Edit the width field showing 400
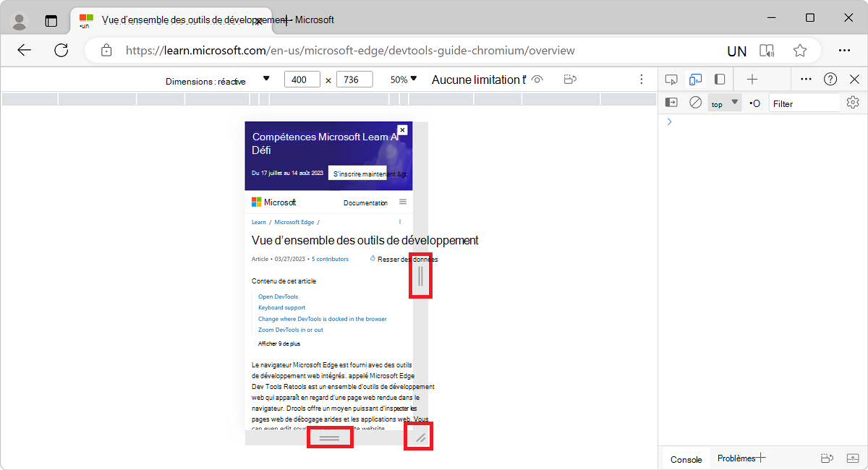868x470 pixels. pos(302,80)
